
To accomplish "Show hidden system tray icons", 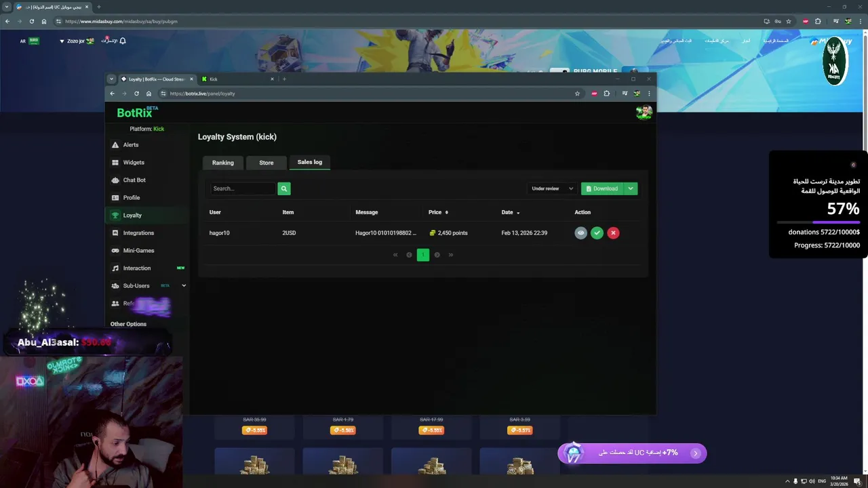I will (787, 481).
